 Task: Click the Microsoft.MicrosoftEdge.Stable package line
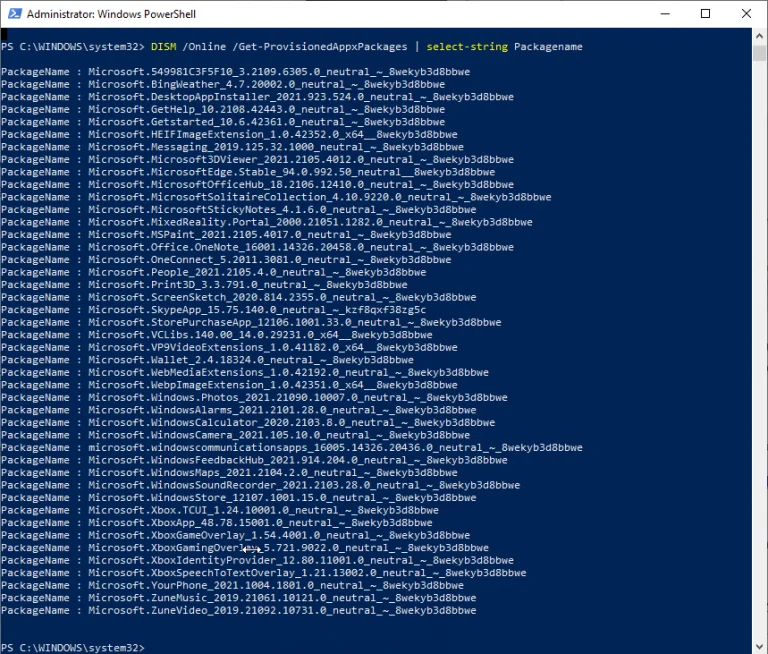[x=248, y=172]
